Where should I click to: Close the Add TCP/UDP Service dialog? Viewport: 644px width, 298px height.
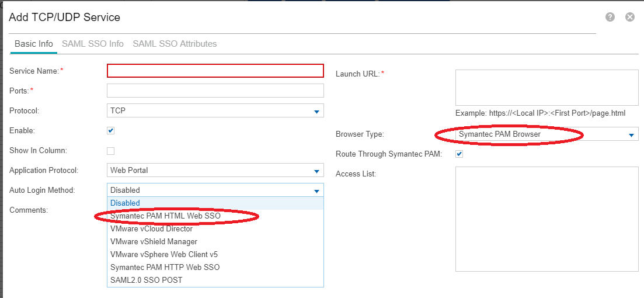pos(630,17)
